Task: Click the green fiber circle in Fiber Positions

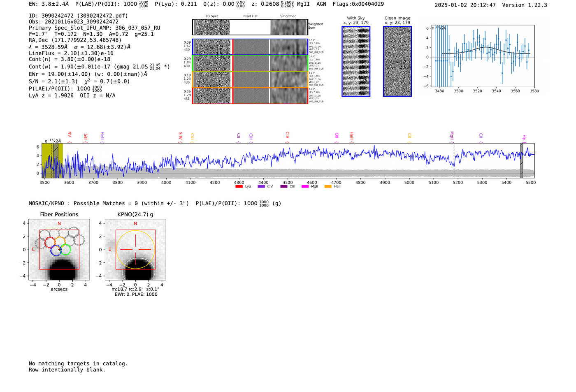Action: (x=65, y=250)
